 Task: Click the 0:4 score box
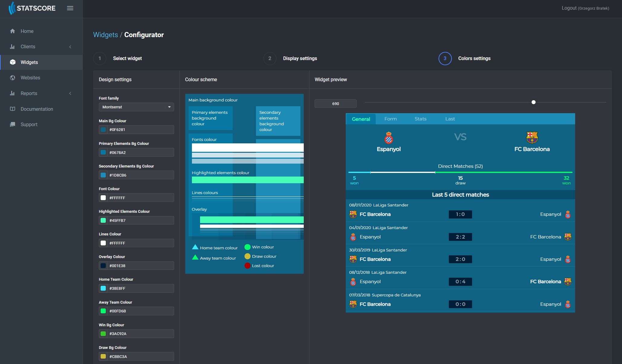coord(460,282)
